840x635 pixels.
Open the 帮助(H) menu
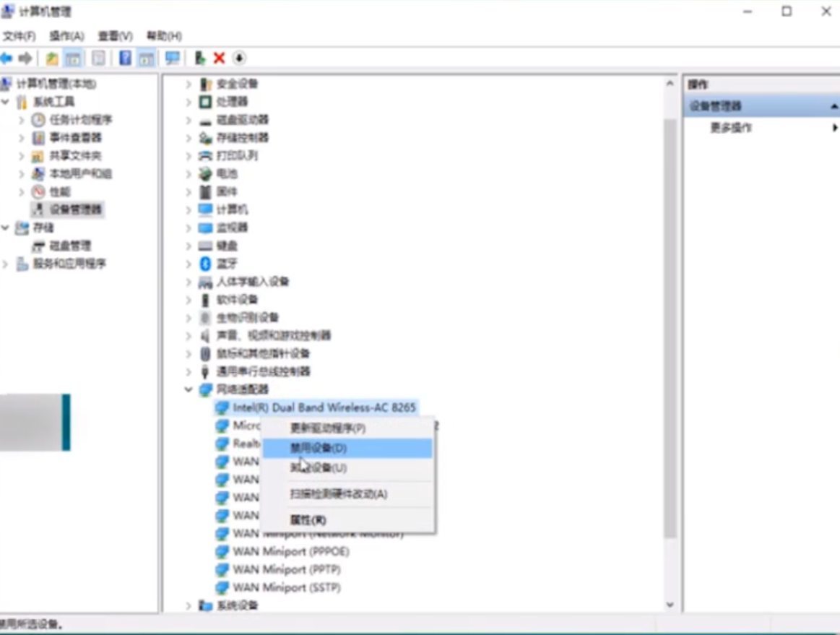click(x=164, y=36)
